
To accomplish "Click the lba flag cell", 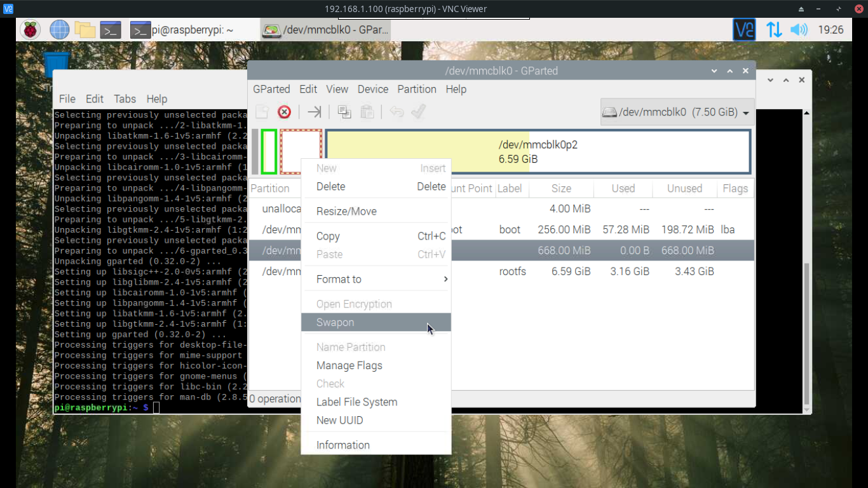I will (728, 229).
